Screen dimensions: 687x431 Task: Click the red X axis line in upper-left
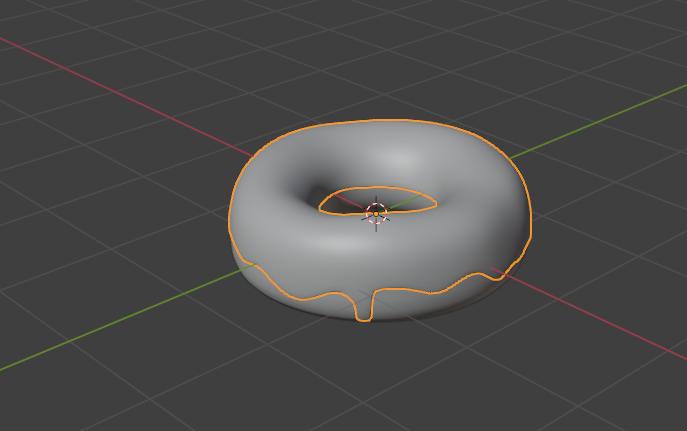100,81
